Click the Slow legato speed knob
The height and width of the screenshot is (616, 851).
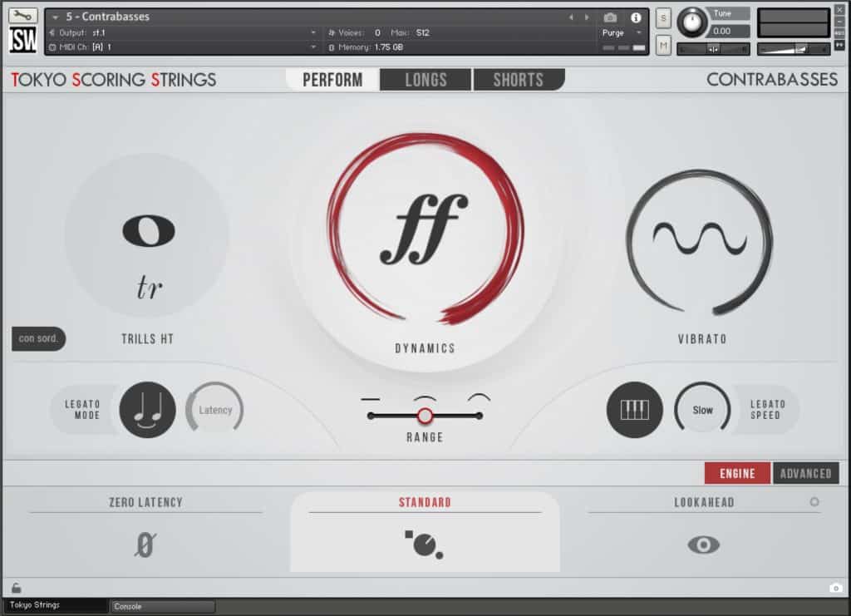pyautogui.click(x=702, y=410)
